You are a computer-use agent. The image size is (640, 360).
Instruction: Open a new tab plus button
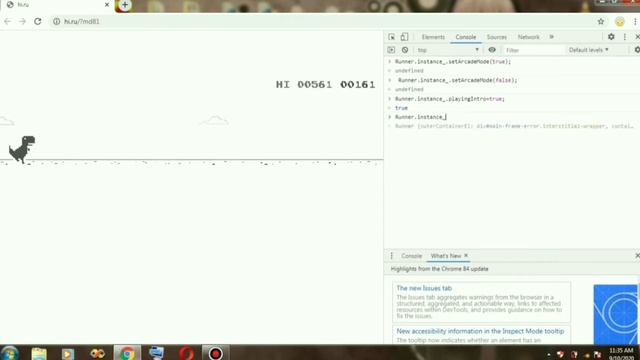point(125,5)
